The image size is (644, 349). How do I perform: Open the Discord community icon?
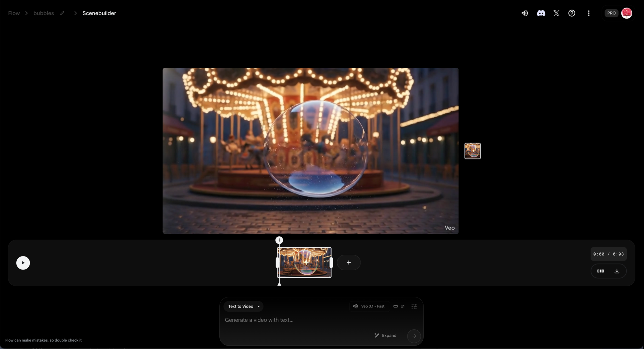click(x=541, y=13)
